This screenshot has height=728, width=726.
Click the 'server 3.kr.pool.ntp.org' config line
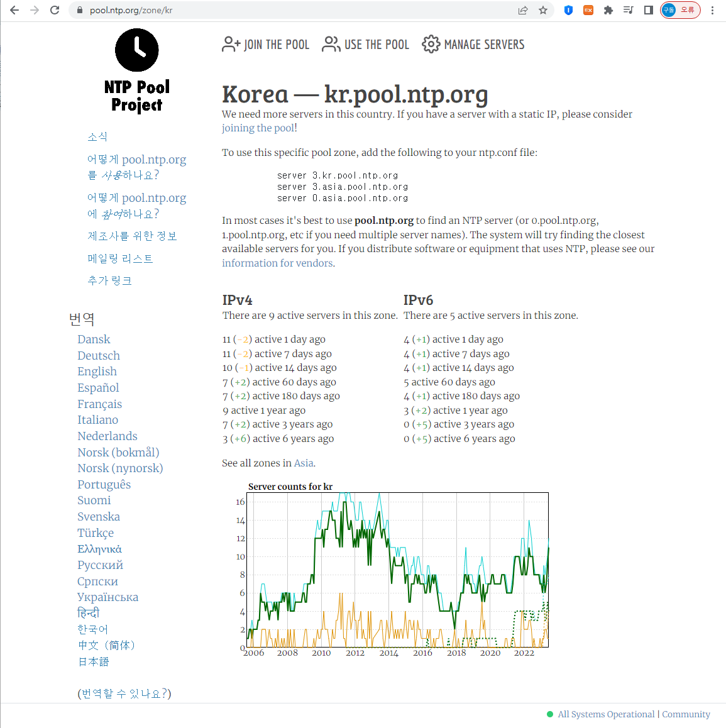click(x=338, y=175)
